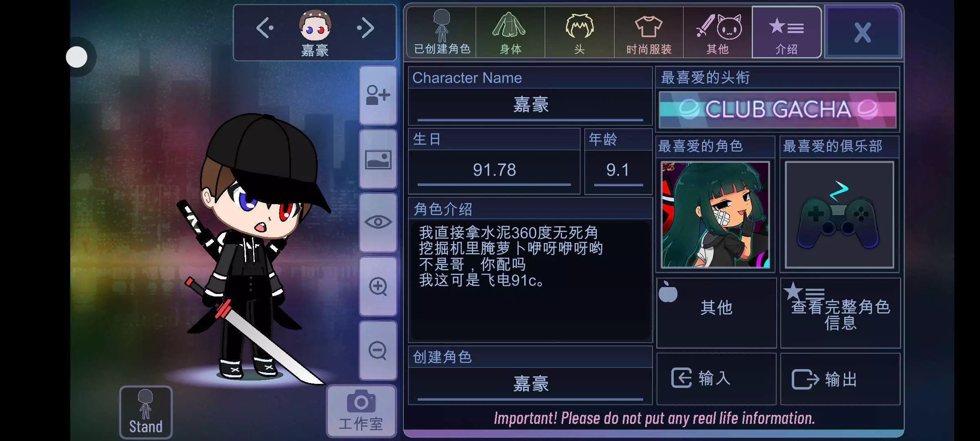980x441 pixels.
Task: Open the background image picker icon
Action: pyautogui.click(x=378, y=159)
